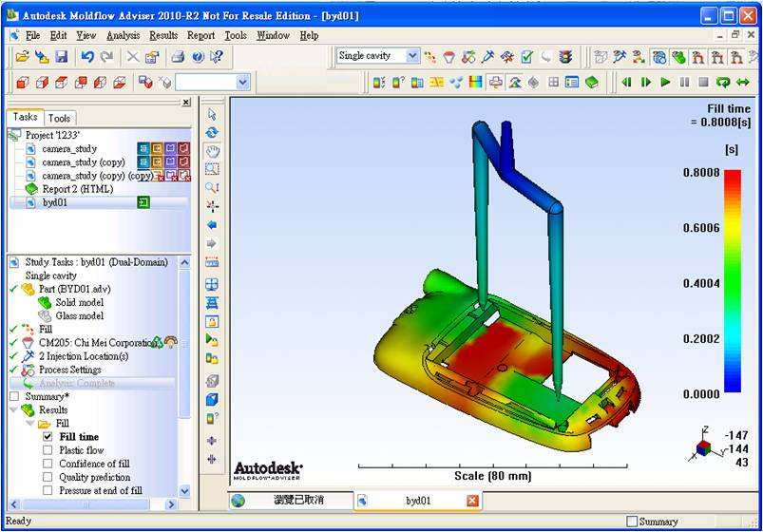Click the study tasks horizontal scrollbar right arrow

(171, 504)
